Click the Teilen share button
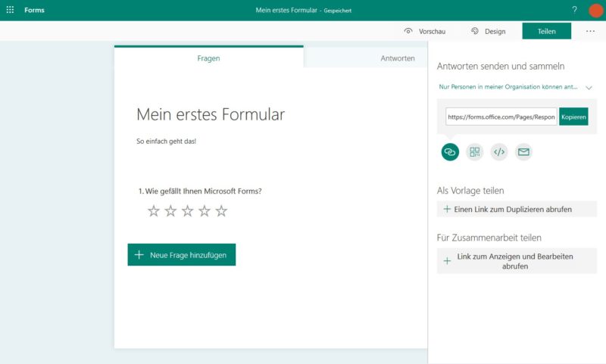The image size is (606, 364). [x=546, y=31]
